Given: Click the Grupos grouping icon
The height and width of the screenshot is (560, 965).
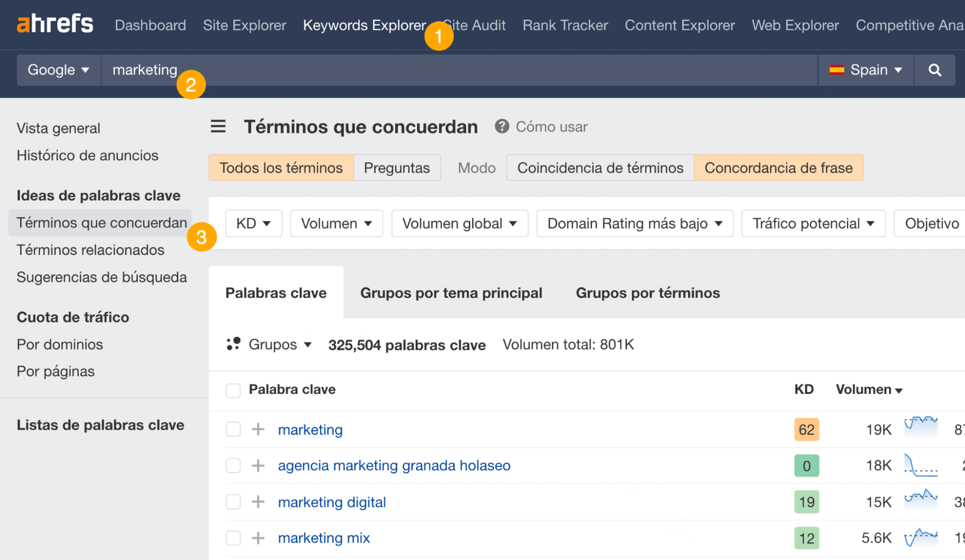Looking at the screenshot, I should tap(233, 344).
